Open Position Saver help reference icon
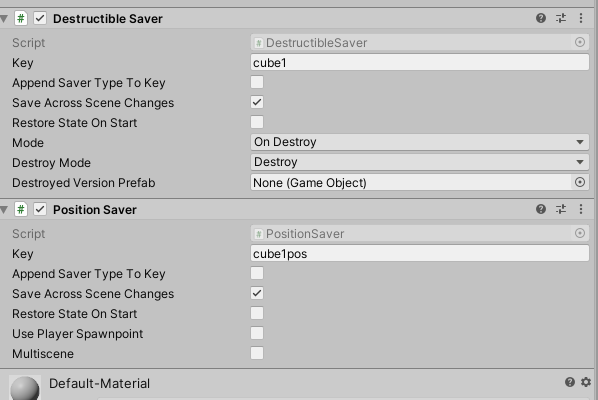 click(541, 209)
